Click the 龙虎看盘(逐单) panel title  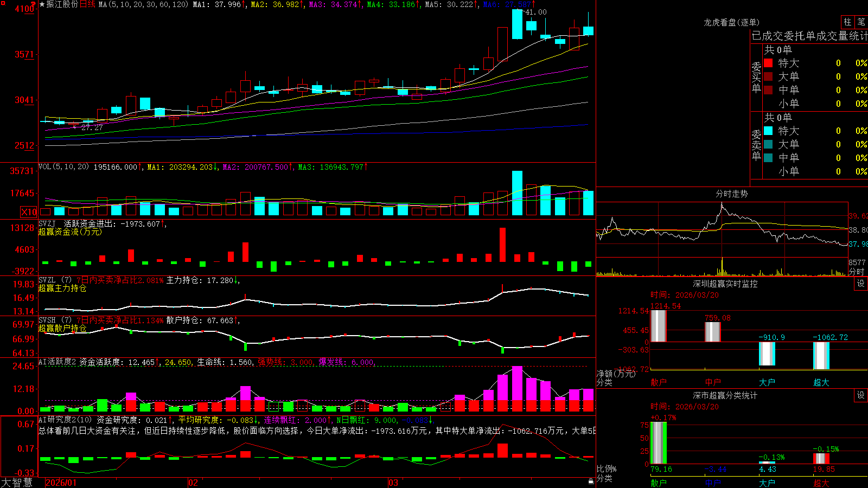732,22
